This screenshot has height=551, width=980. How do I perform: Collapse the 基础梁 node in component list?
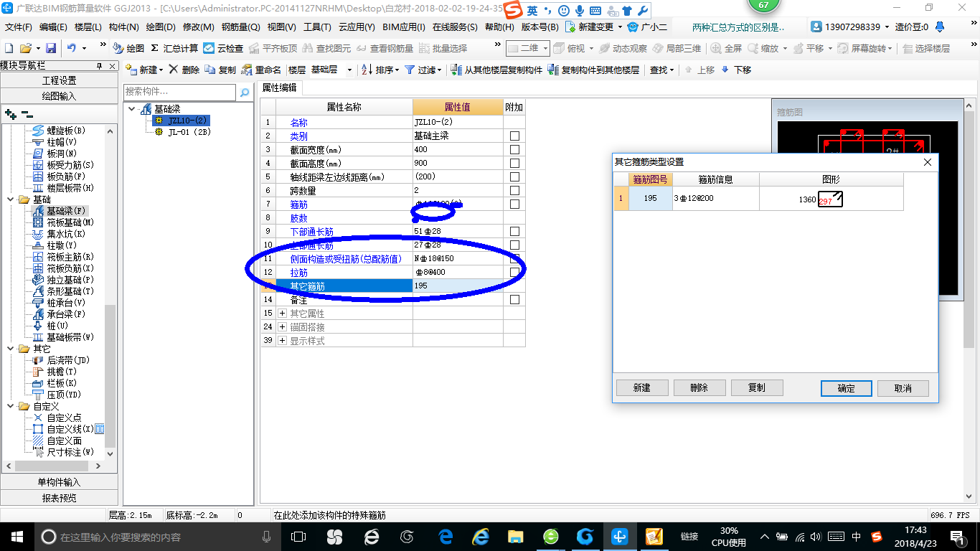click(133, 109)
